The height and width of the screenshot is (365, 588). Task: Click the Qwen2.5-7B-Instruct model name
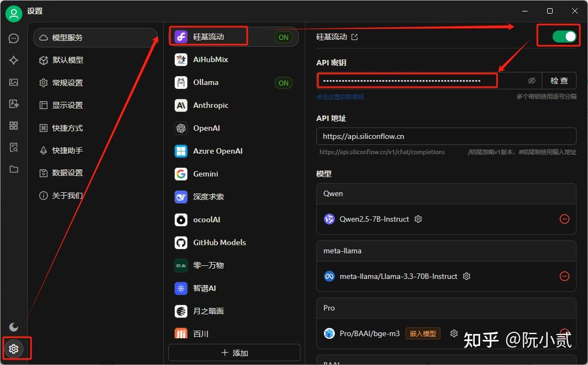coord(374,219)
